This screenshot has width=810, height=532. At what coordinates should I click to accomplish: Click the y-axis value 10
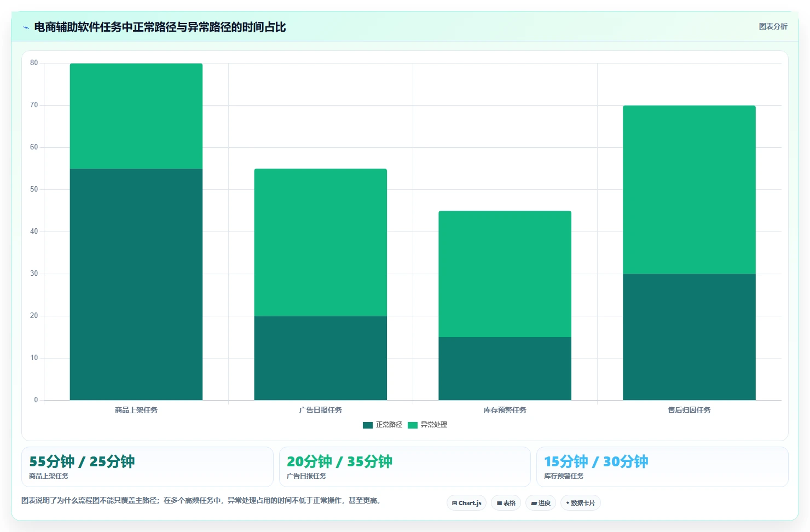pos(34,358)
